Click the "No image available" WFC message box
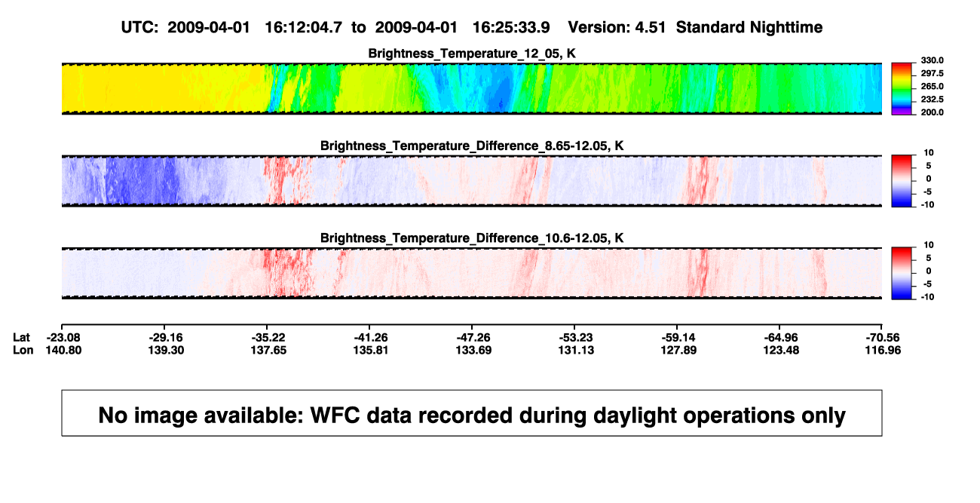 click(472, 413)
